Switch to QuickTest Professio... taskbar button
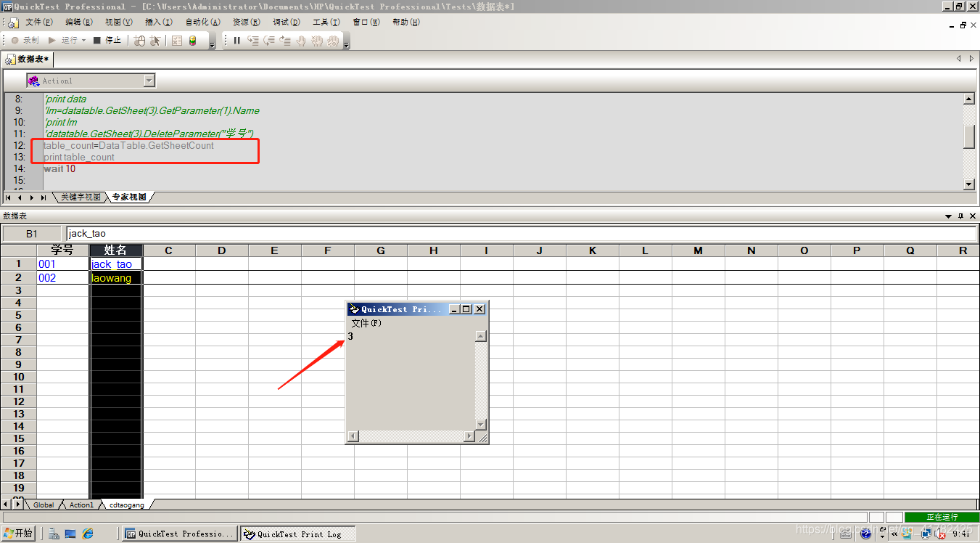This screenshot has height=543, width=980. (180, 534)
